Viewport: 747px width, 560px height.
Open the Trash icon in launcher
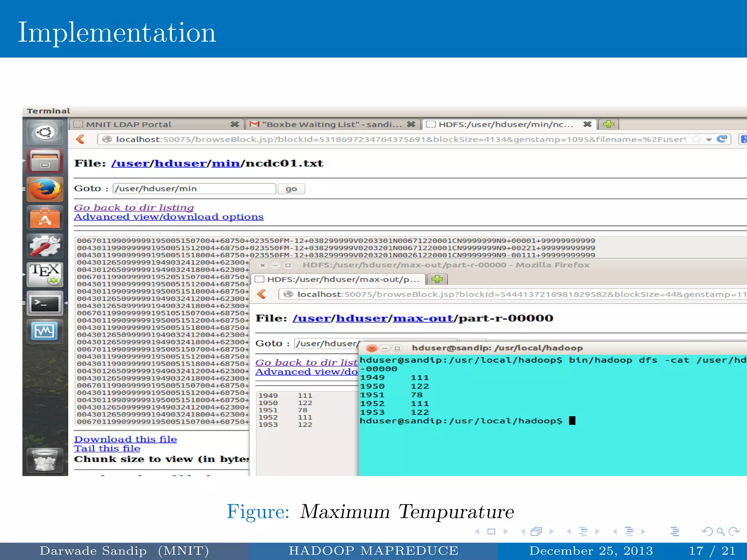tap(45, 460)
